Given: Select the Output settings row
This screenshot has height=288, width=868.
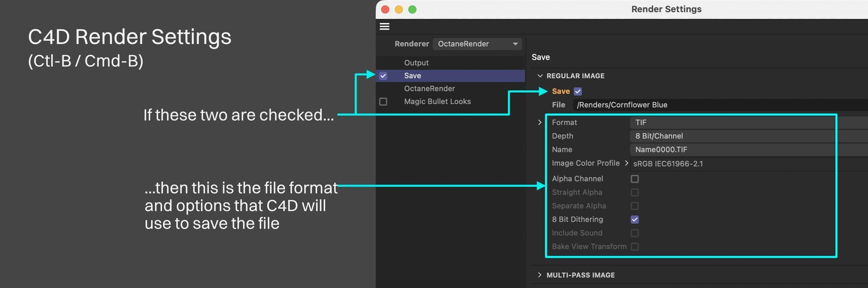Looking at the screenshot, I should (450, 63).
